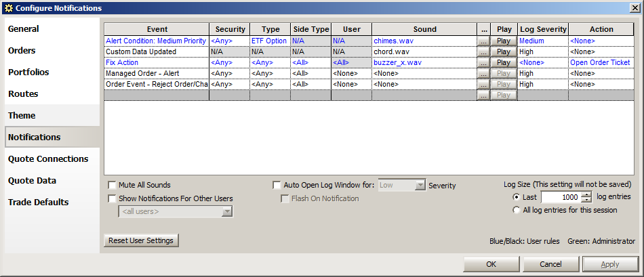Go to the Routes section
The width and height of the screenshot is (644, 277).
click(52, 94)
